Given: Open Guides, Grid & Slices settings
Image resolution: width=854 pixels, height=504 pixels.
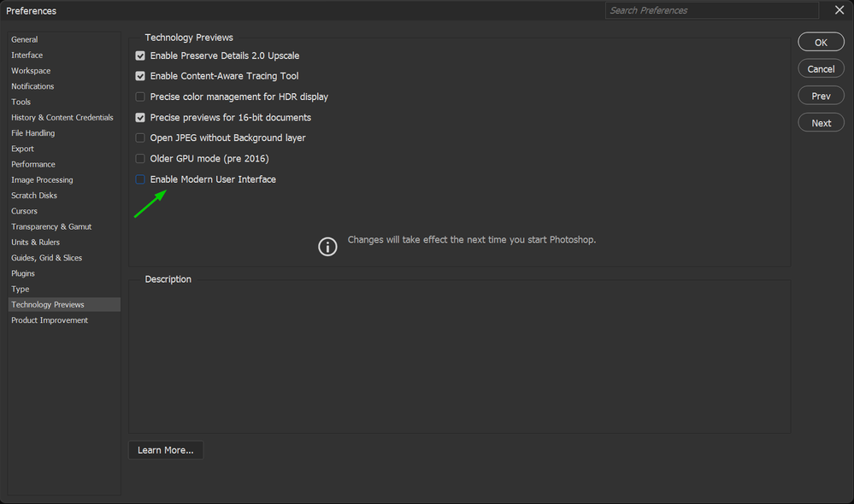Looking at the screenshot, I should 47,258.
